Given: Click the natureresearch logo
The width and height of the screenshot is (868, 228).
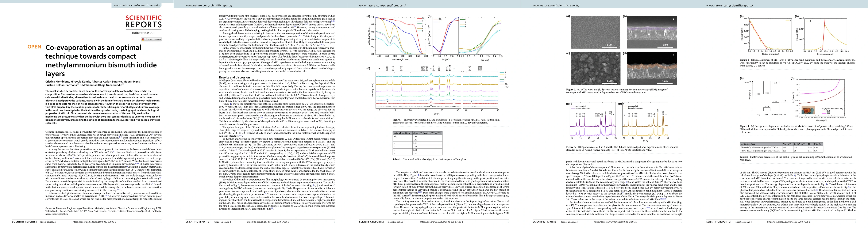Looking at the screenshot, I should pos(144,33).
